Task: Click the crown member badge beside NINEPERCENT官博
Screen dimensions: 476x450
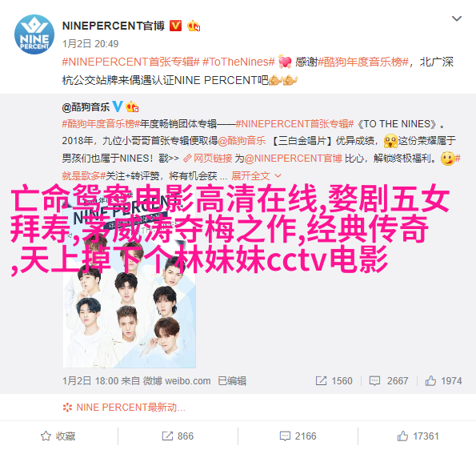Action: tap(194, 26)
